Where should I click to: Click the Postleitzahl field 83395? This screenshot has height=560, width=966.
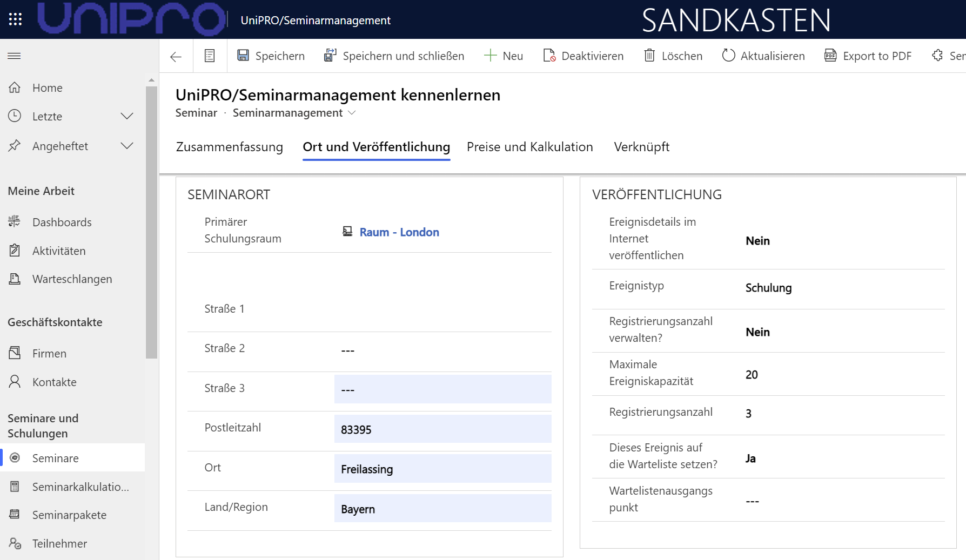[442, 429]
